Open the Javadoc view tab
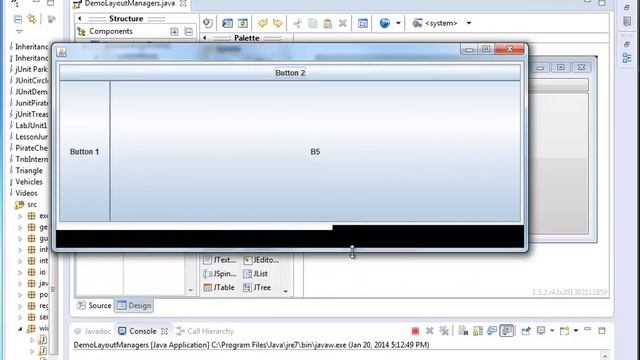This screenshot has height=360, width=640. click(93, 331)
